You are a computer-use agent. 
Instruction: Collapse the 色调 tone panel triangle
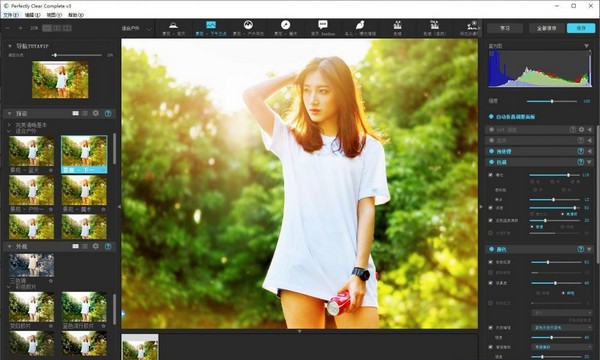[589, 162]
